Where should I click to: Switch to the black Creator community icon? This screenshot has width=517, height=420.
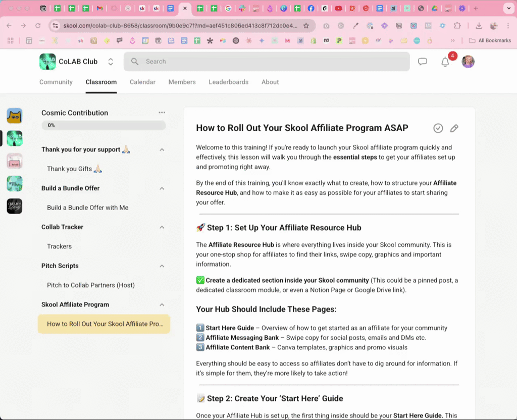[15, 206]
